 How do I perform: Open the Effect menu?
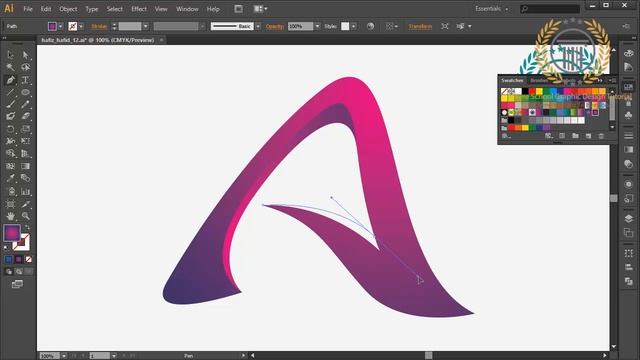139,9
